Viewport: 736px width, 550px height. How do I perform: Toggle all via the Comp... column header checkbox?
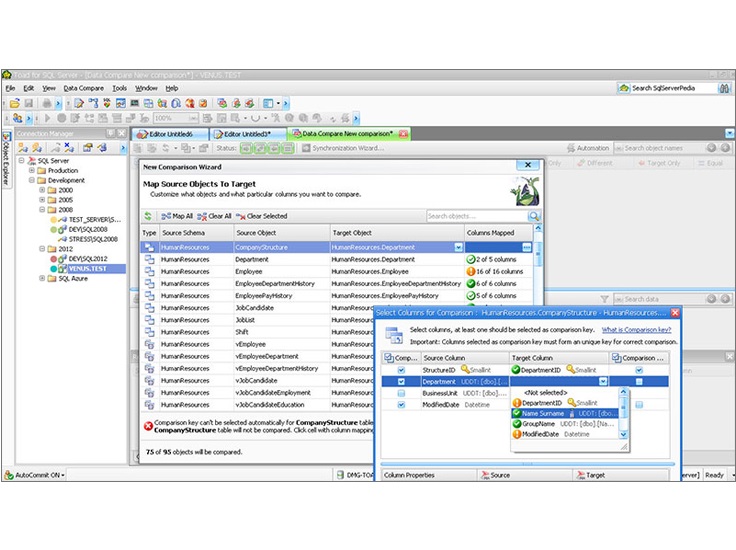click(389, 358)
